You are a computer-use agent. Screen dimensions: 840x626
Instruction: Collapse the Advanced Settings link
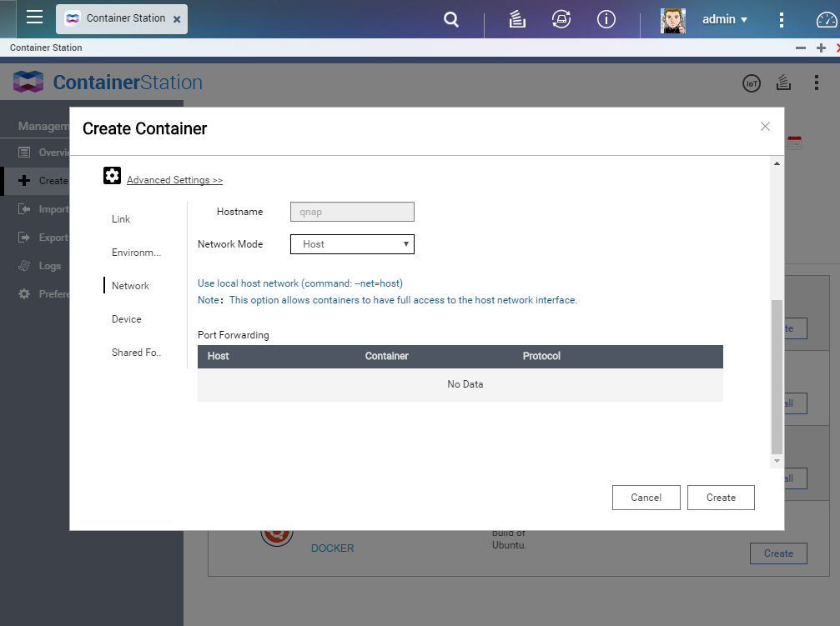[174, 180]
